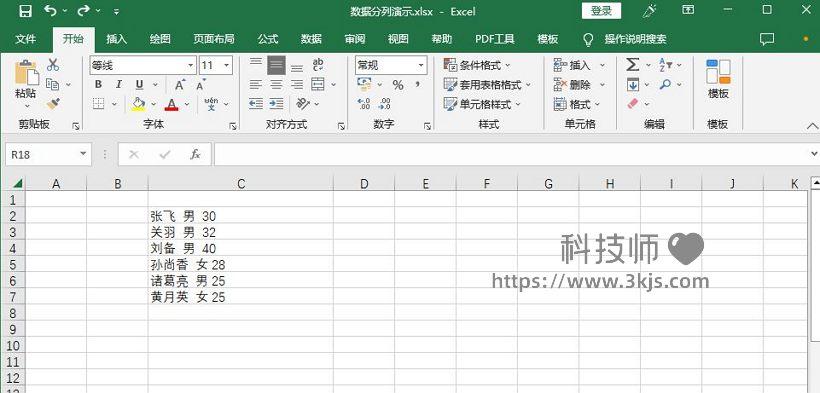Apply percent style format
The image size is (820, 393).
(398, 85)
